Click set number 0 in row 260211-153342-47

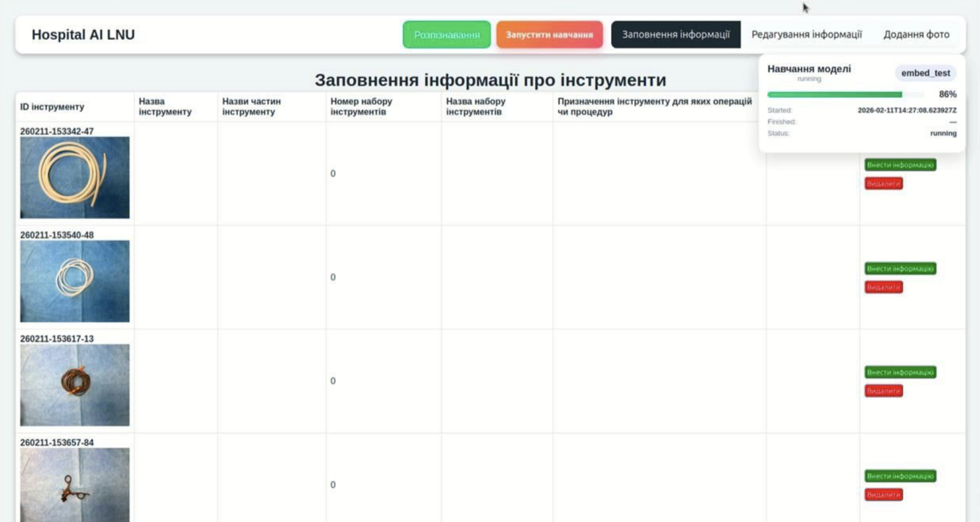333,174
